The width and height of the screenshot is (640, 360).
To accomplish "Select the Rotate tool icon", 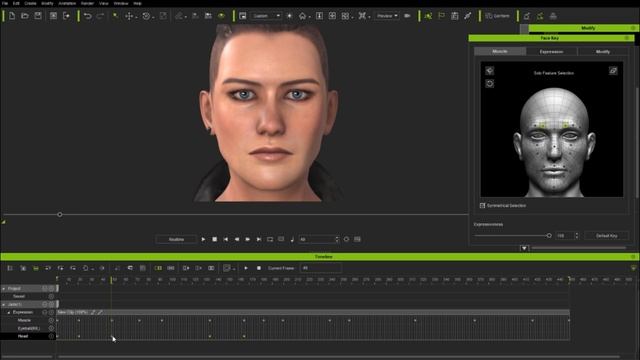I will (146, 16).
